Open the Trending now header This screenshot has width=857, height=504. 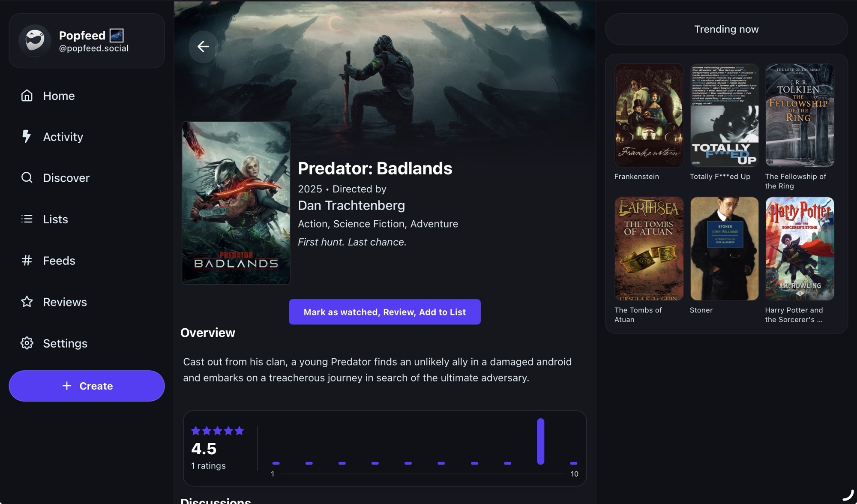coord(726,29)
